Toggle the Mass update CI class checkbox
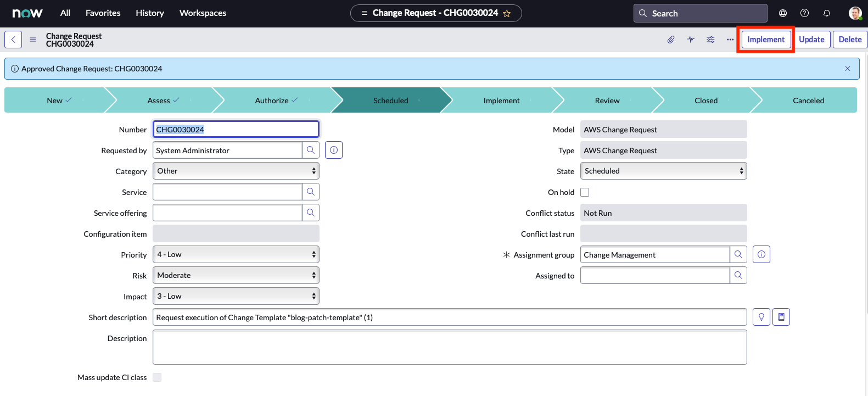 (157, 377)
